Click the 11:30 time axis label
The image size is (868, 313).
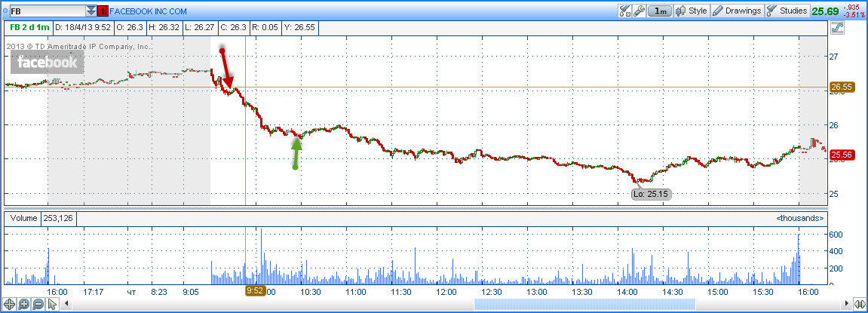point(400,292)
